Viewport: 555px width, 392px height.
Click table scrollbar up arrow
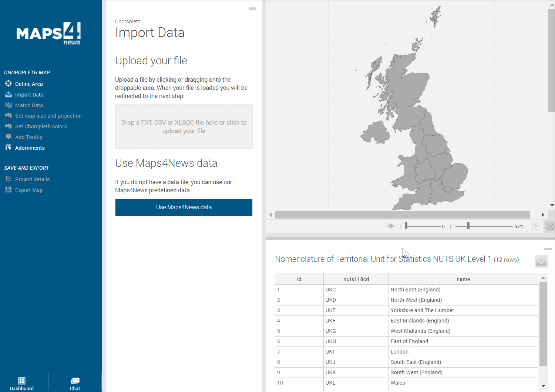pyautogui.click(x=543, y=277)
